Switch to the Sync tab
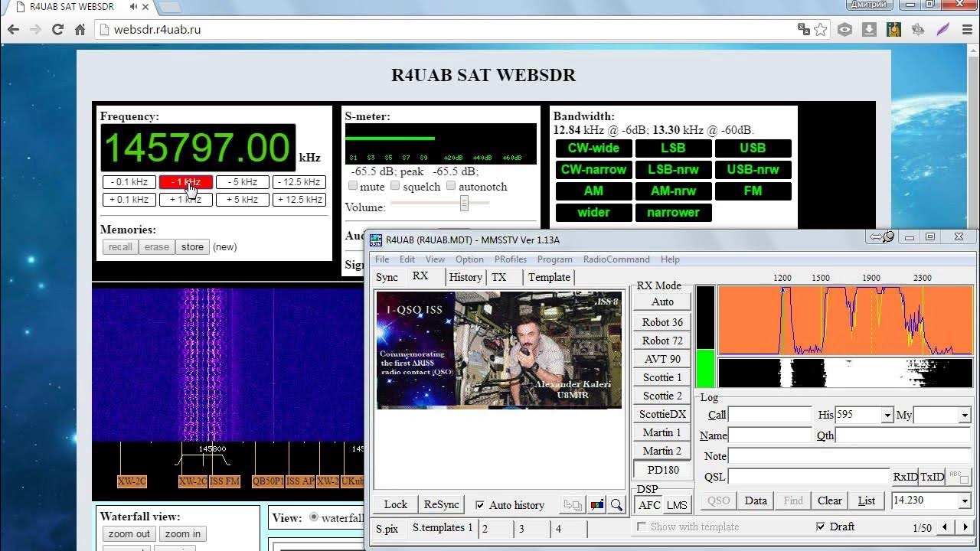 387,277
